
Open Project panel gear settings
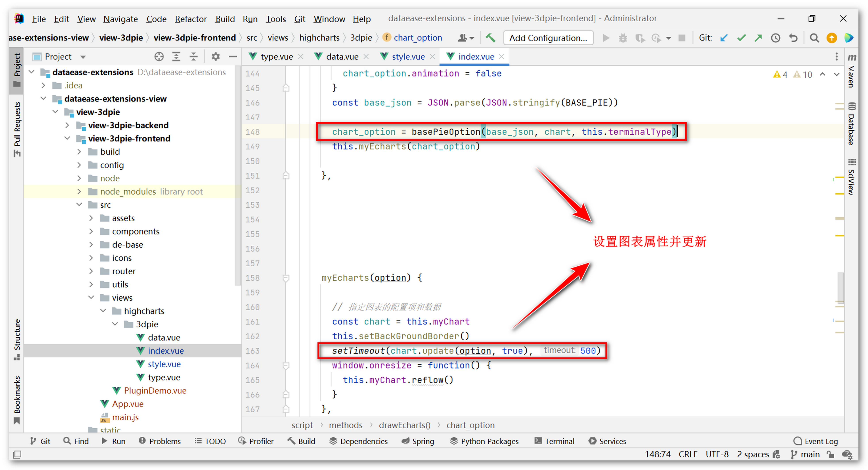(x=215, y=57)
